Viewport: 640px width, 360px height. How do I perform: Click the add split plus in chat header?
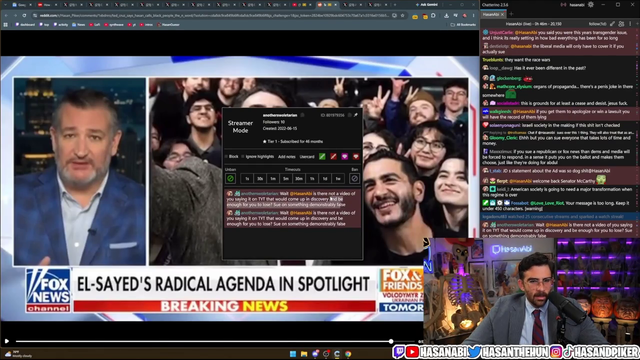click(636, 24)
